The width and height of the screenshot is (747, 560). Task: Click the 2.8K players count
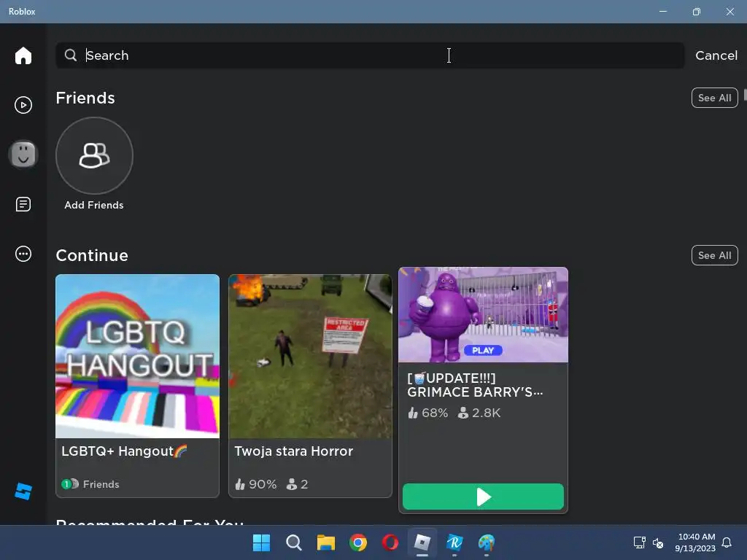(479, 413)
